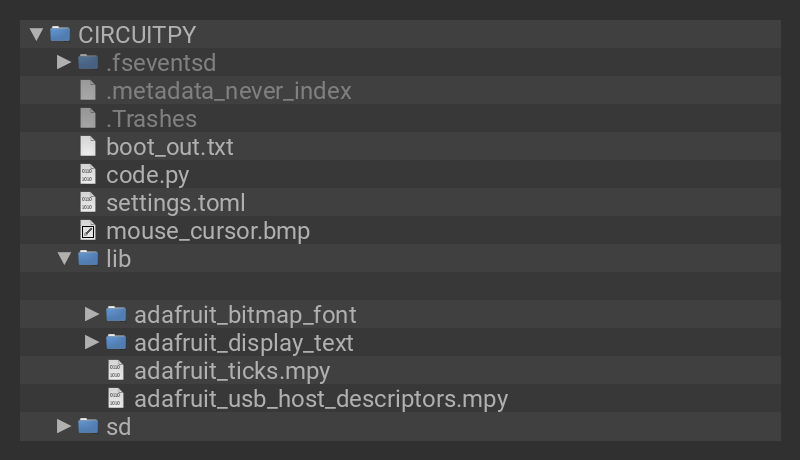Viewport: 800px width, 460px height.
Task: Click the CIRCUITPY drive folder icon
Action: (60, 34)
